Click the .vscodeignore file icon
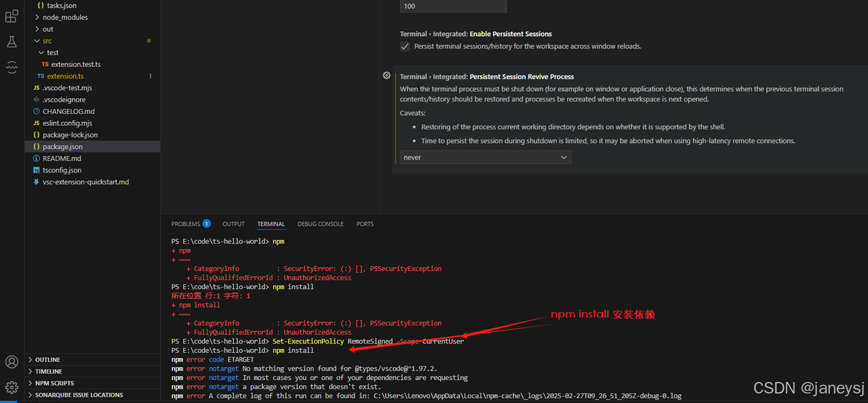The image size is (868, 403). pyautogui.click(x=37, y=100)
